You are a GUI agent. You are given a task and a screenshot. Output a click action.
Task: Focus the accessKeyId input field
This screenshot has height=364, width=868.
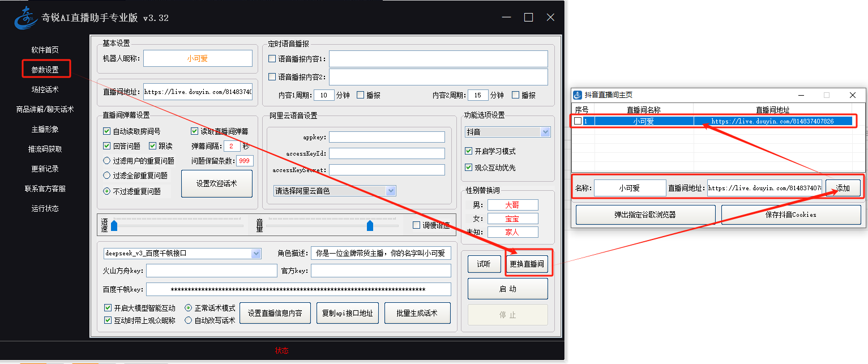[387, 153]
